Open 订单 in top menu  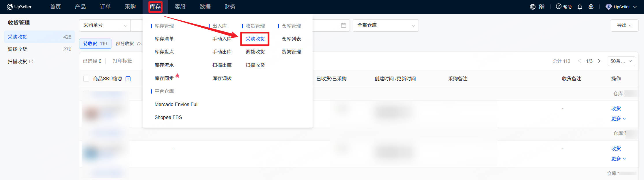(105, 7)
